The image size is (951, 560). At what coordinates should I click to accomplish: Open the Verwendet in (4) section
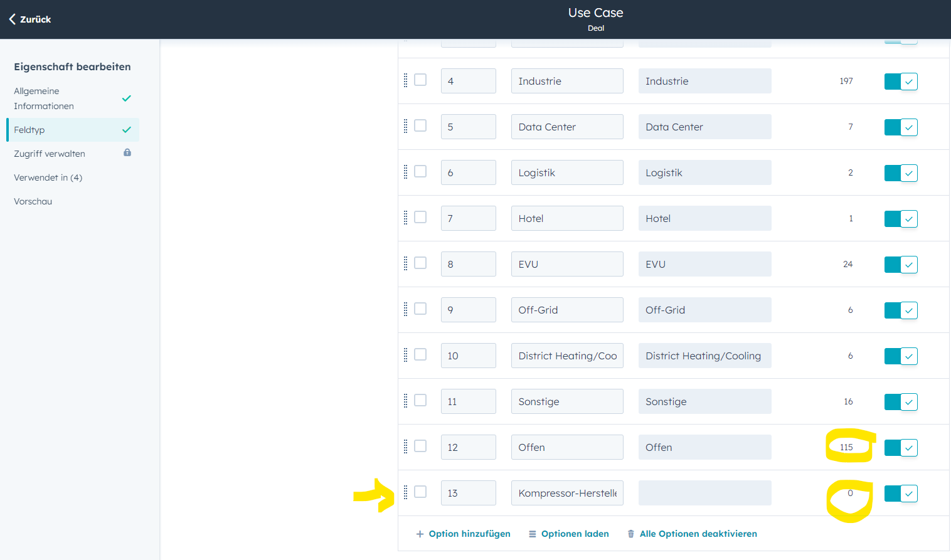coord(48,177)
